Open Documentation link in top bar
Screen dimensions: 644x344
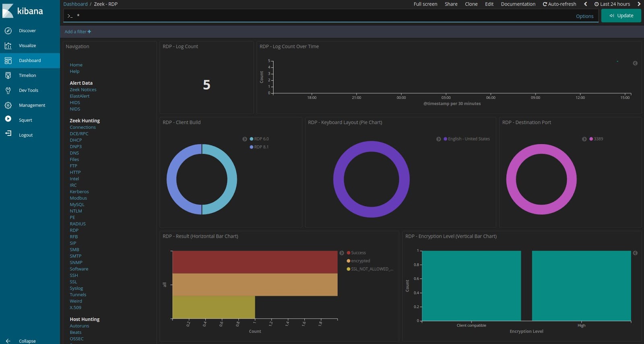point(518,4)
